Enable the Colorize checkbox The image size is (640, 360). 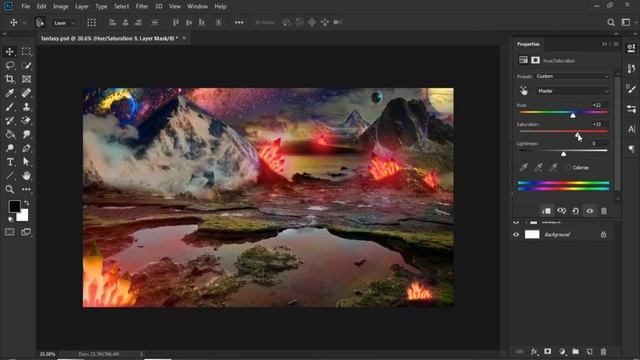(x=568, y=168)
